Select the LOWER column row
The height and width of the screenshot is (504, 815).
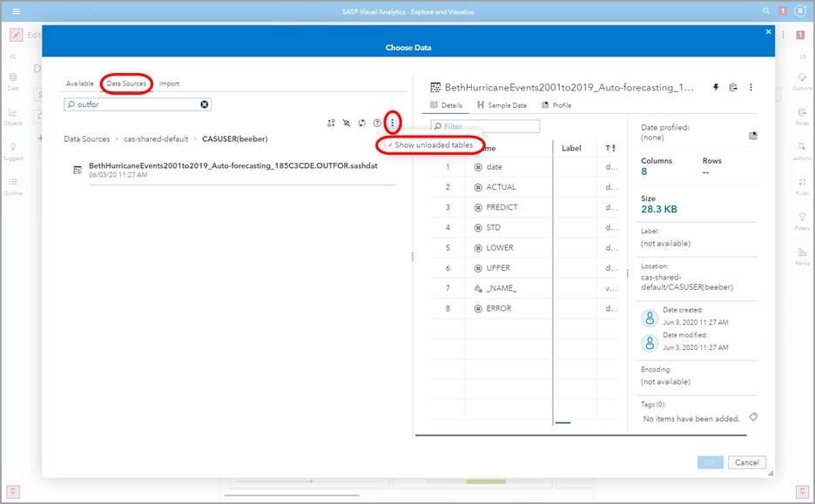[524, 248]
